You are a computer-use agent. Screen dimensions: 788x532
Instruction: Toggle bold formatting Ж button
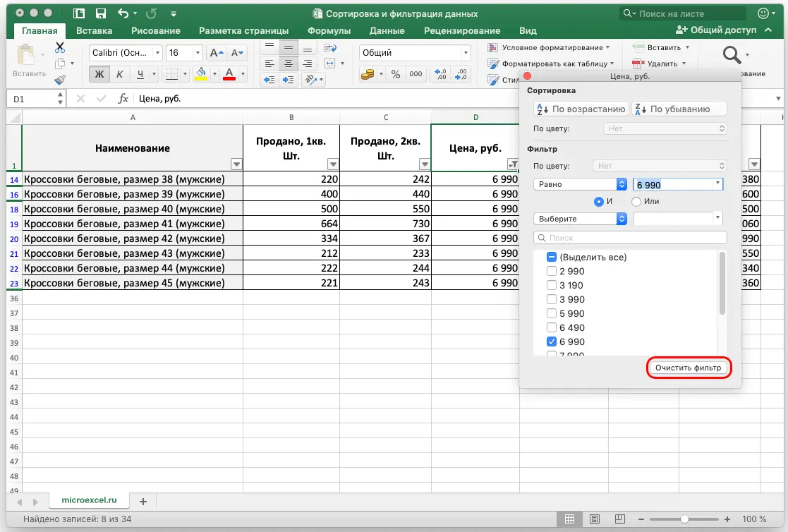click(99, 74)
